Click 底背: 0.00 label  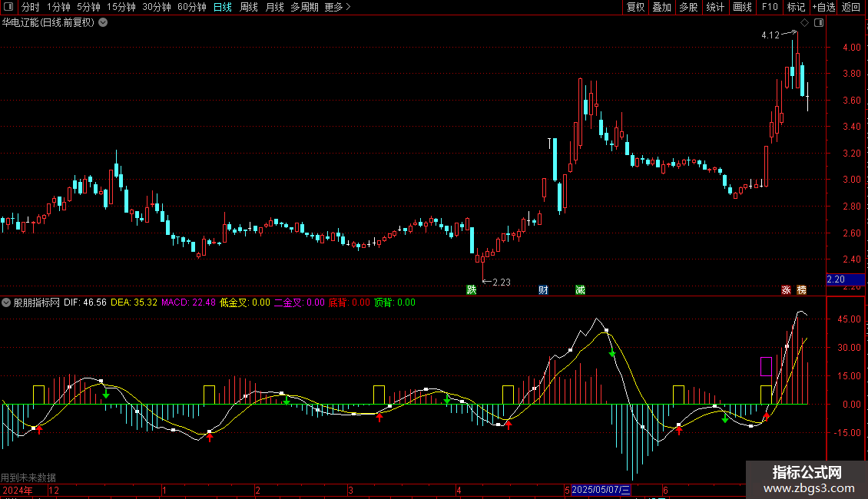click(350, 302)
